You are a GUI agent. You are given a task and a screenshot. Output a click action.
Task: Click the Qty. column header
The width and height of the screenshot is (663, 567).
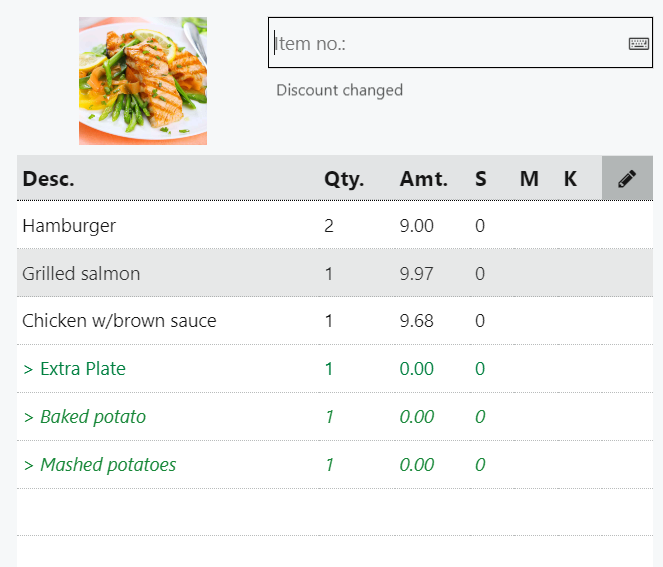click(x=344, y=179)
